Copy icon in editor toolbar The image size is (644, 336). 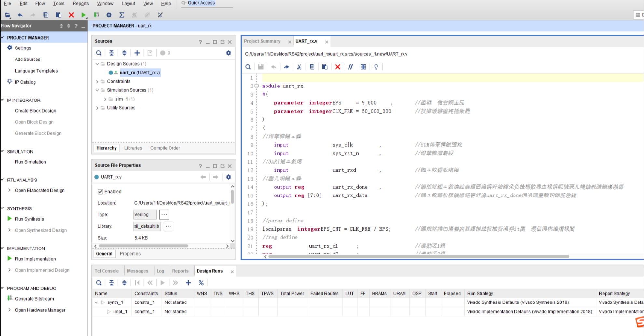click(312, 67)
